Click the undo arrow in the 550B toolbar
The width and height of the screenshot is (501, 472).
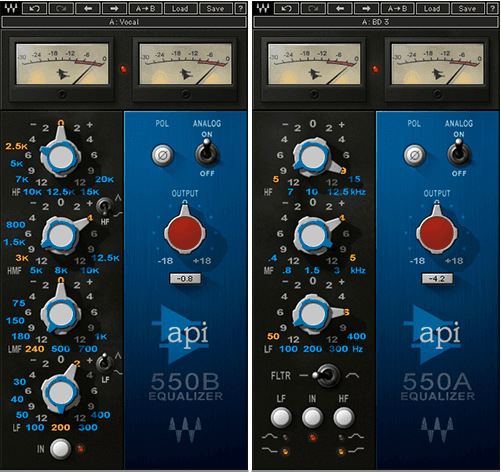click(34, 8)
